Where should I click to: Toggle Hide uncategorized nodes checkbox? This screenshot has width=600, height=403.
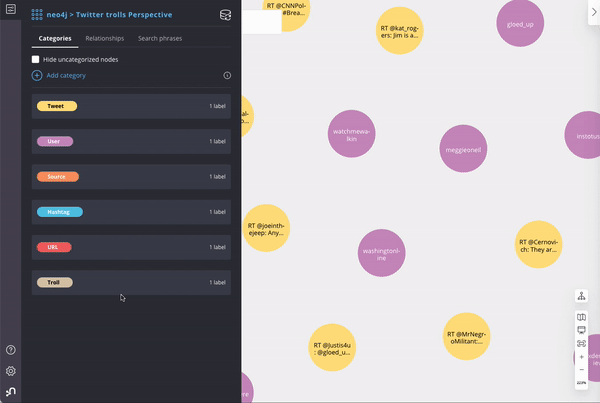(x=36, y=59)
